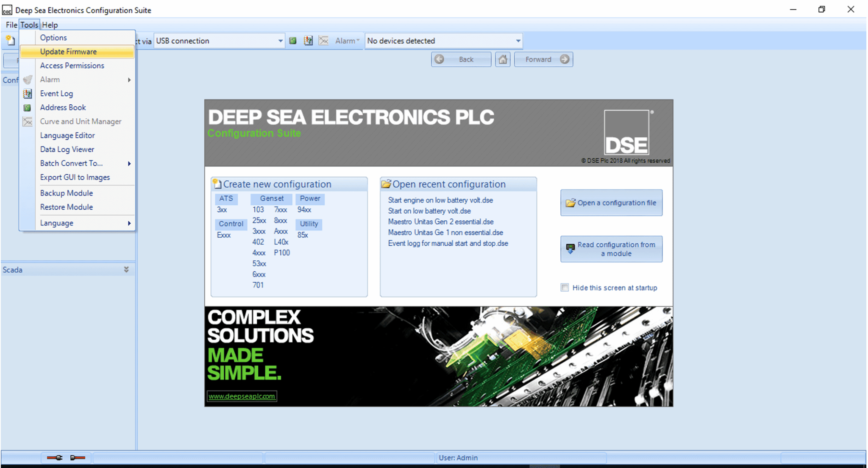Screen dimensions: 868x468
Task: Select Backup Module menu item
Action: (77, 193)
